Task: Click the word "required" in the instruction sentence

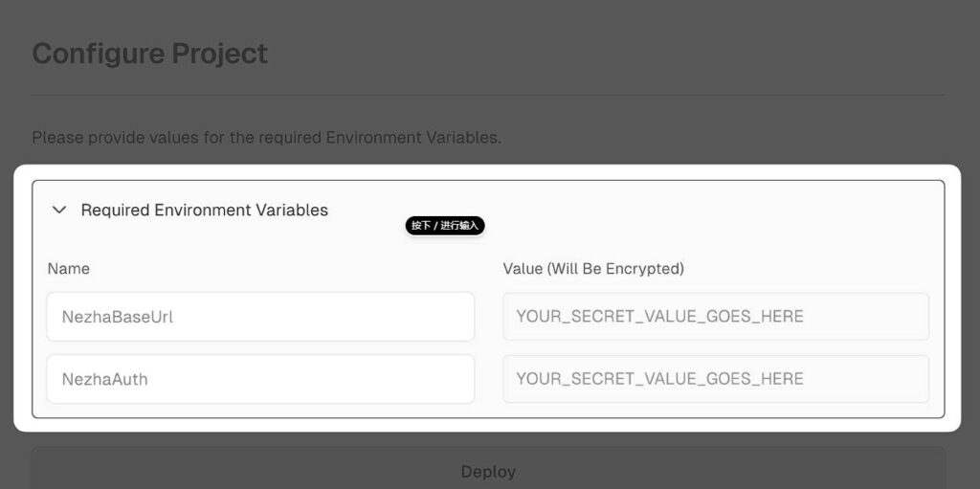Action: 290,138
